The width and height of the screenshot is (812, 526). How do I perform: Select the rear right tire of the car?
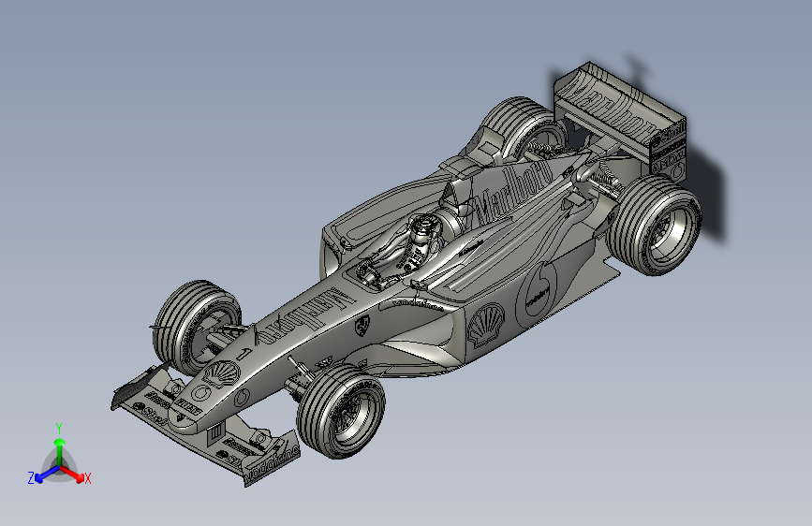point(655,225)
